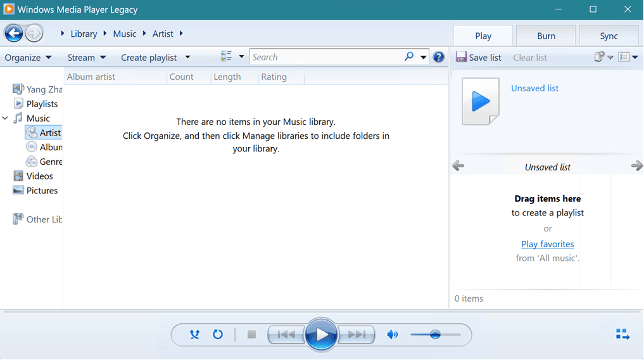Expand the arrow after Artist breadcrumb
Image resolution: width=644 pixels, height=360 pixels.
tap(181, 34)
